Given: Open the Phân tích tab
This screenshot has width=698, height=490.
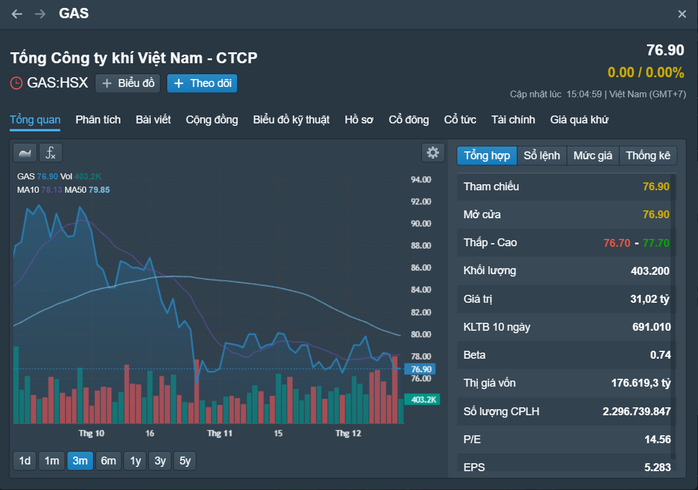Looking at the screenshot, I should [98, 120].
